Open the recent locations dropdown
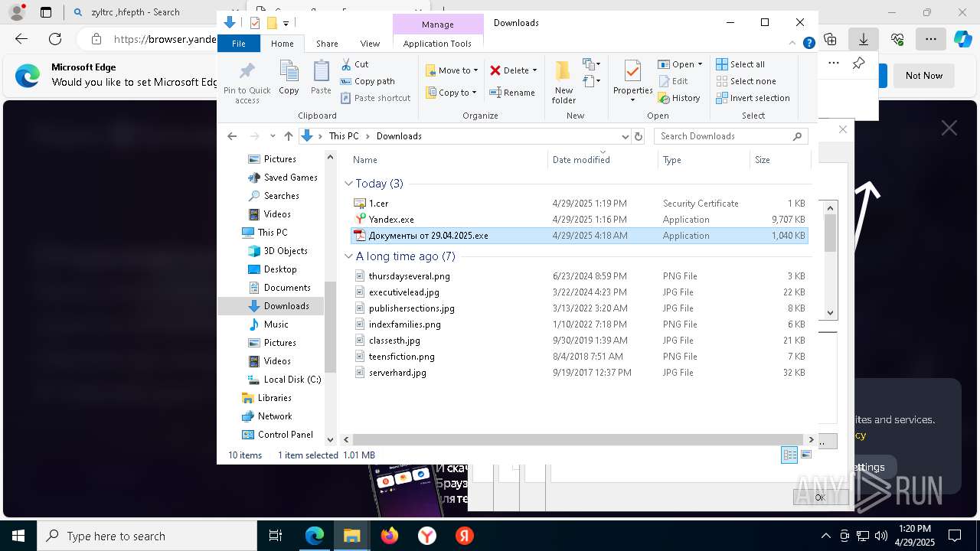Viewport: 980px width, 551px height. 273,136
